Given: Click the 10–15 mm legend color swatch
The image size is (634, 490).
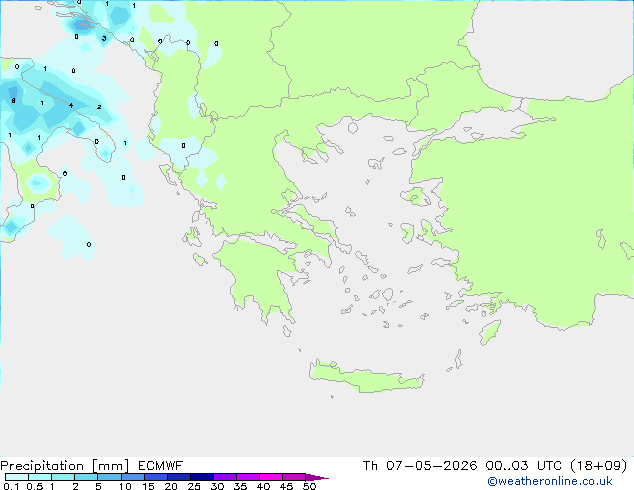Looking at the screenshot, I should pyautogui.click(x=133, y=477).
